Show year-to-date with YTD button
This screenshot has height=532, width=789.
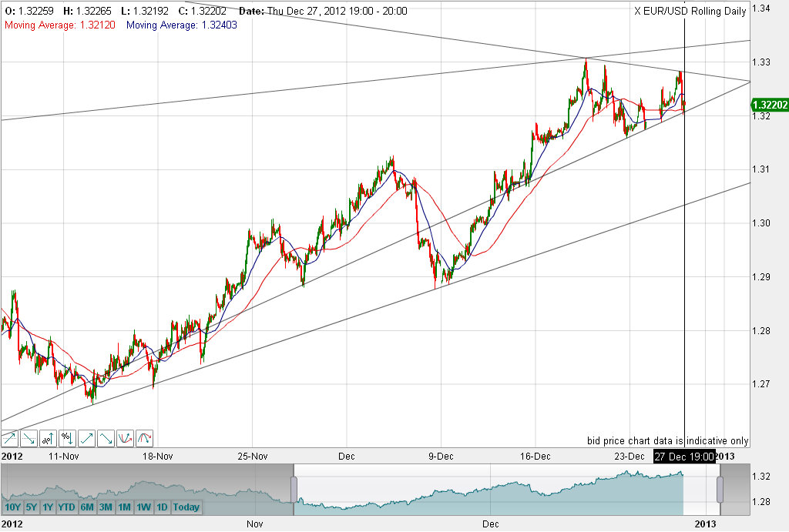point(67,507)
